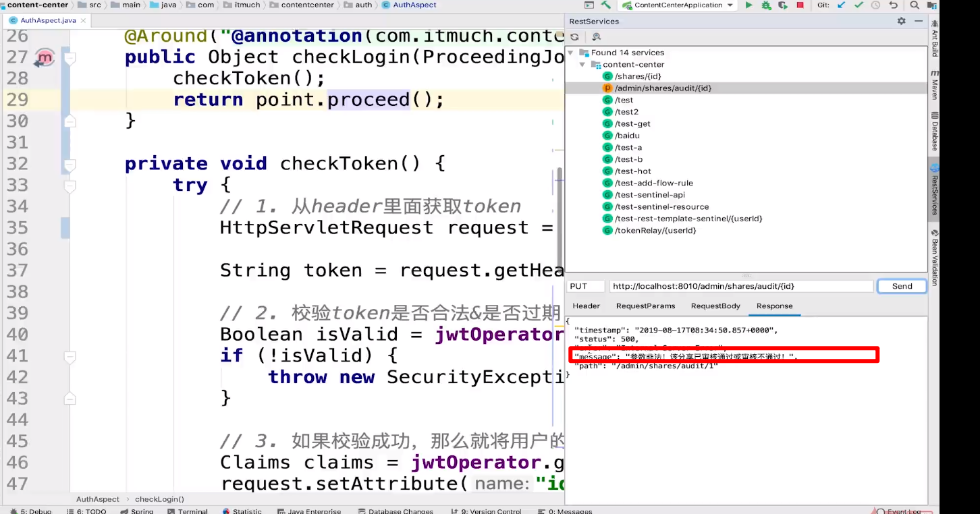This screenshot has width=980, height=514.
Task: Run with coverage using the shield icon
Action: coord(782,5)
